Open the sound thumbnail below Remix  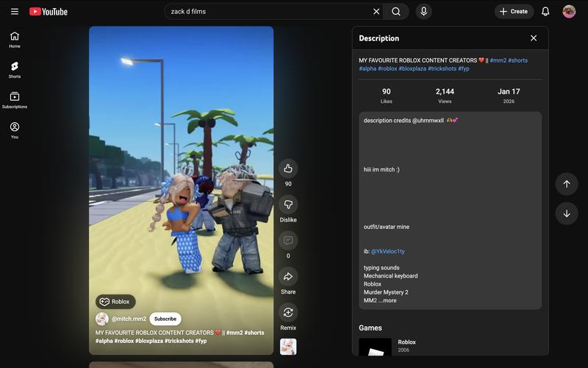tap(288, 347)
